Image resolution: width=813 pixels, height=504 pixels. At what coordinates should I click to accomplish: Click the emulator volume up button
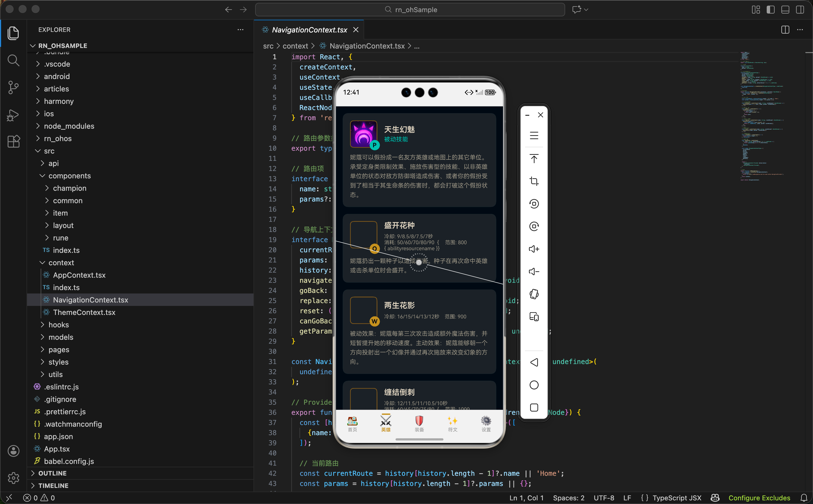(534, 249)
